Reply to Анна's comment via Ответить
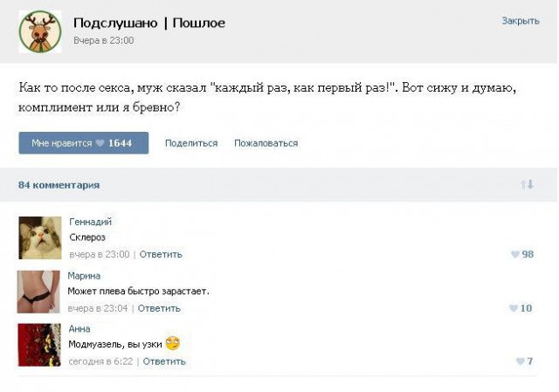 (x=164, y=361)
